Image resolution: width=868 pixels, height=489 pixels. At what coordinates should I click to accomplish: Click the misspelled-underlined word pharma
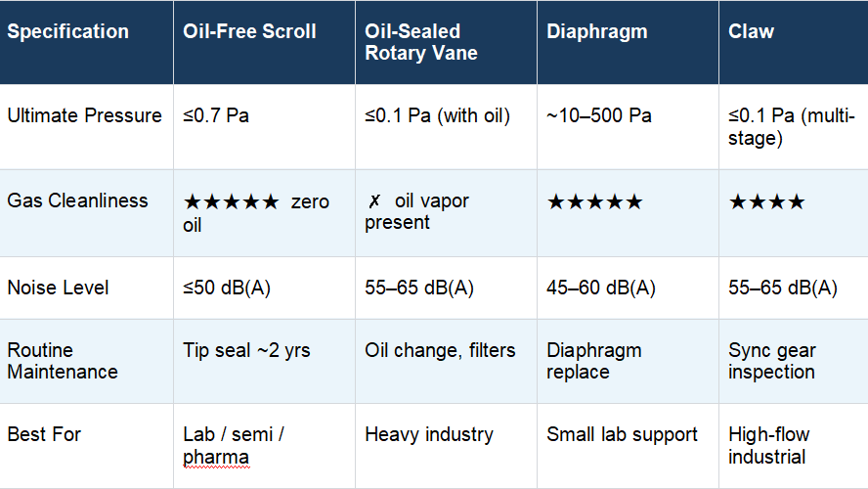point(216,458)
